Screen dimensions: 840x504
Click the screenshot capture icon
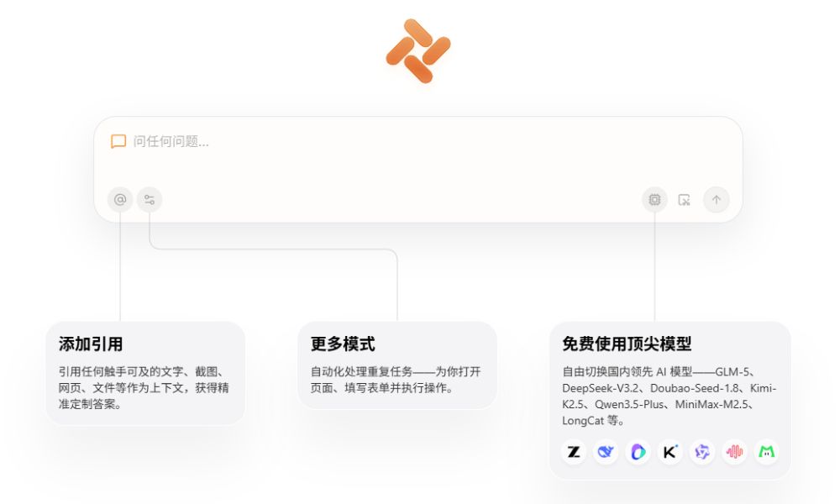[685, 200]
